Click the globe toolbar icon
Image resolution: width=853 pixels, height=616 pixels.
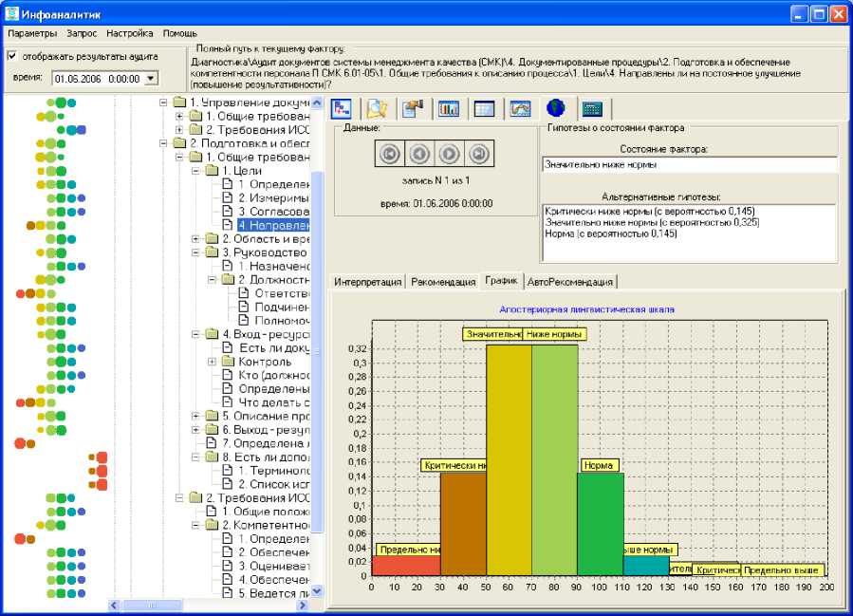click(x=556, y=108)
